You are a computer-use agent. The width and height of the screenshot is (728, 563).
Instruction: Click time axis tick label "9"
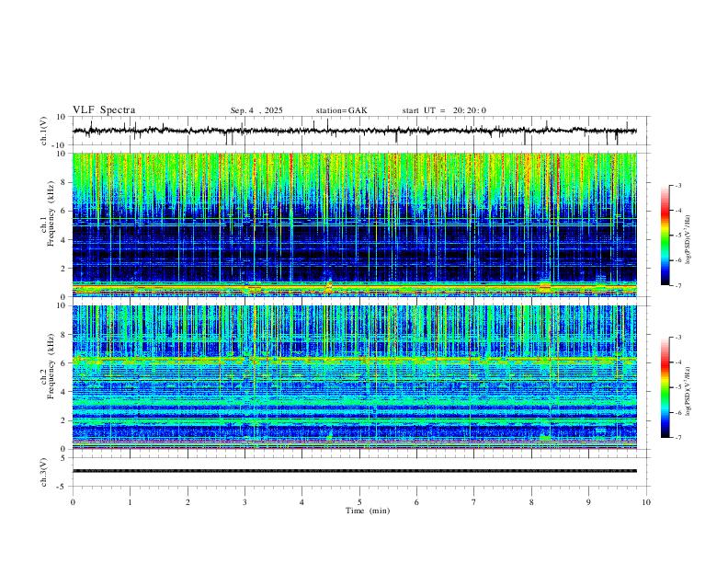point(588,502)
